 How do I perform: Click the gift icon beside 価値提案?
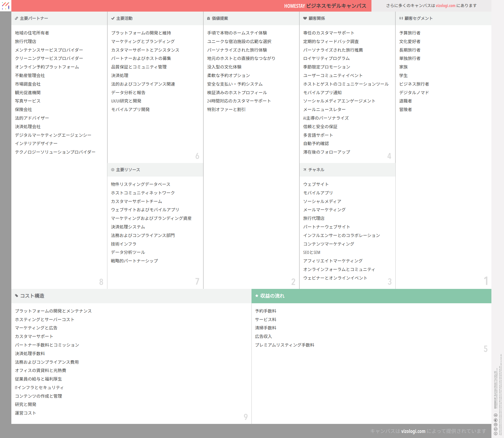coord(208,18)
